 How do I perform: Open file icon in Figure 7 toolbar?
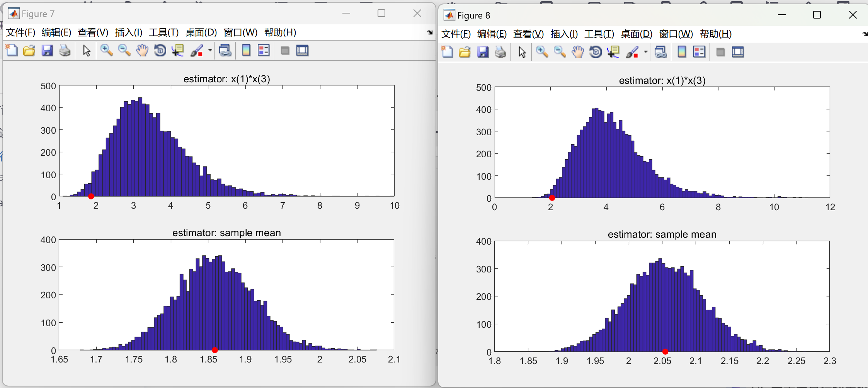point(29,50)
